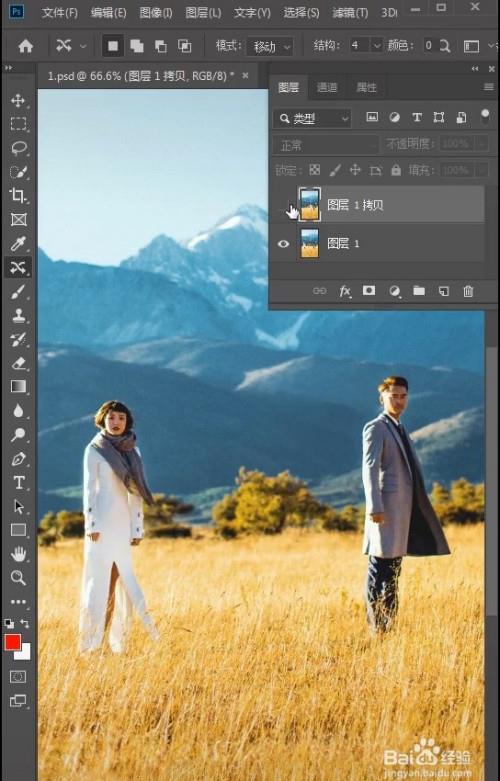Image resolution: width=500 pixels, height=781 pixels.
Task: Expand the 类型 filter dropdown
Action: coord(312,119)
